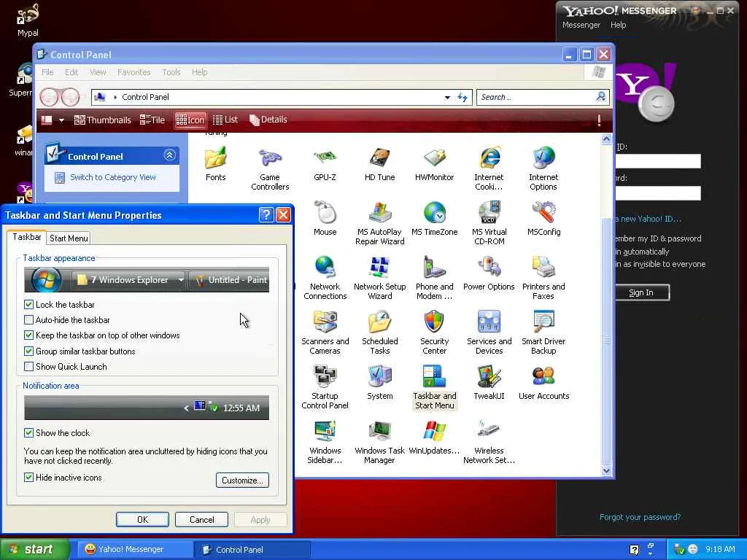This screenshot has width=747, height=560.
Task: Open MS Virtual CD-ROM icon
Action: pos(489,224)
